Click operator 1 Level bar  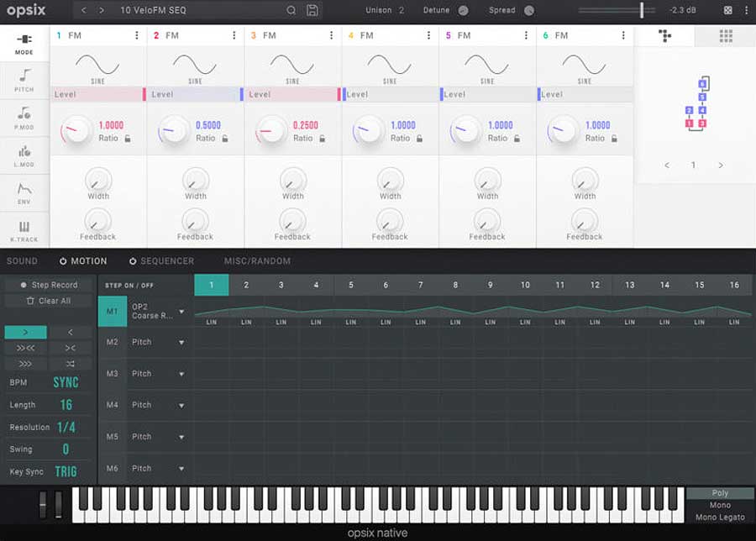(x=97, y=94)
